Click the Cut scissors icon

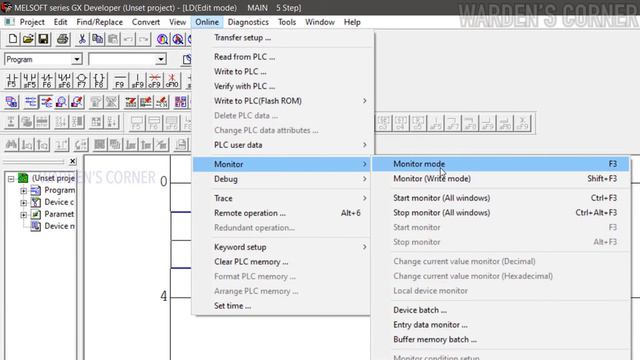point(82,39)
